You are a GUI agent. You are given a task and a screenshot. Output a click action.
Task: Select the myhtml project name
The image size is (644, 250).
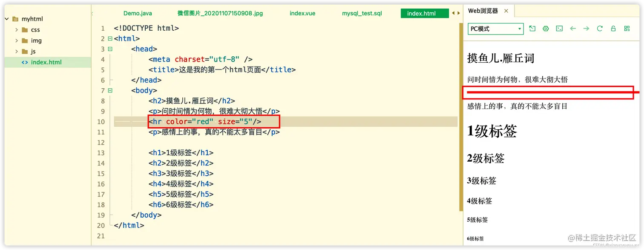(32, 19)
